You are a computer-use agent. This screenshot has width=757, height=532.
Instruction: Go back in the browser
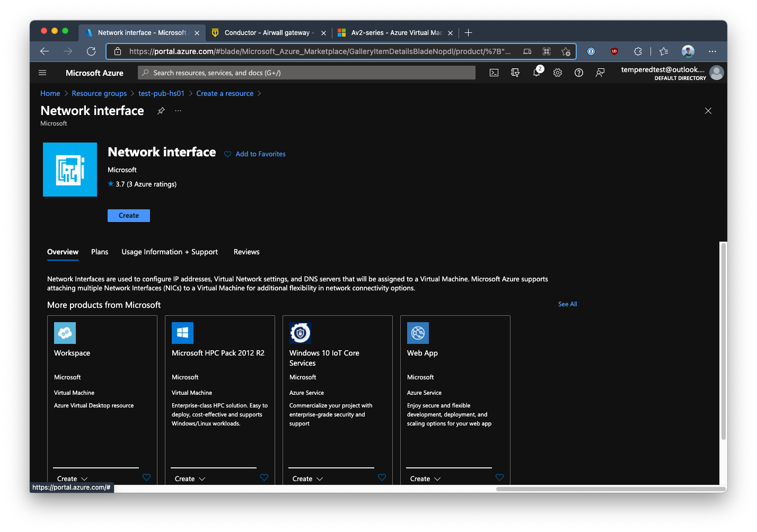45,51
